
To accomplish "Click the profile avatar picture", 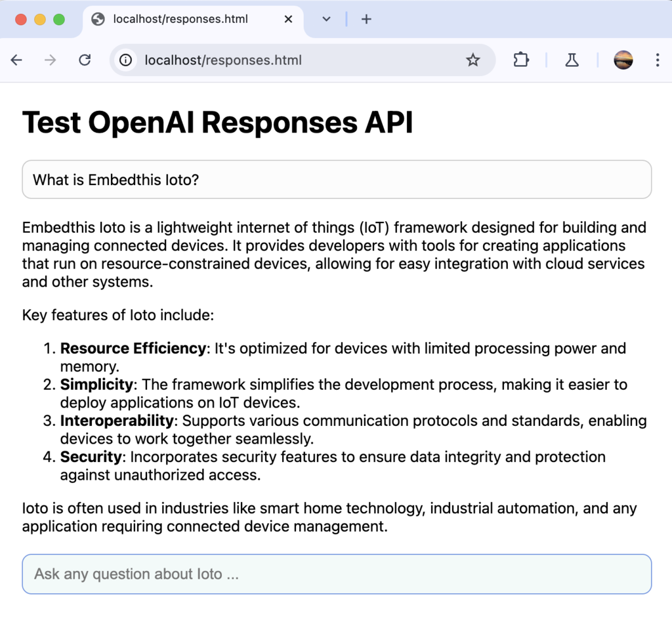I will [623, 60].
